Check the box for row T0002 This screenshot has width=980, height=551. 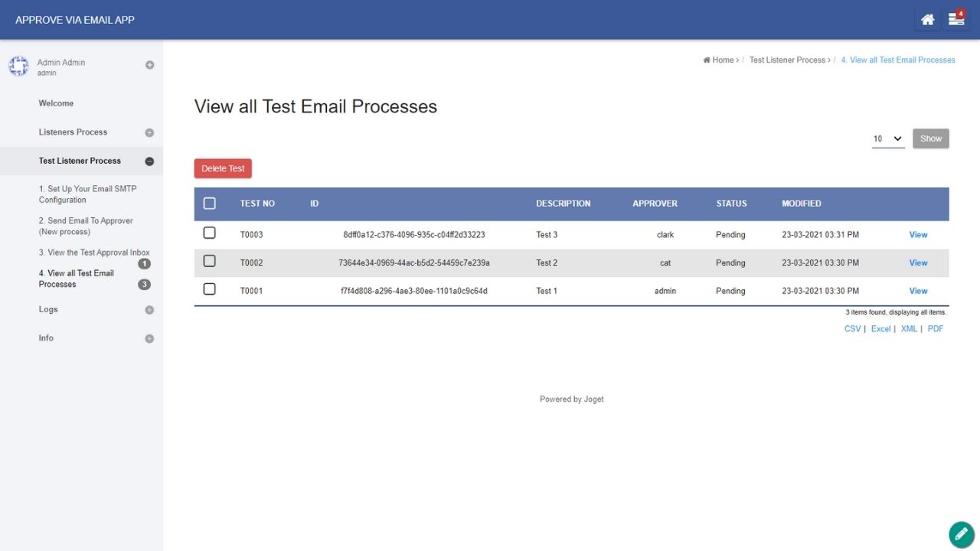coord(210,261)
